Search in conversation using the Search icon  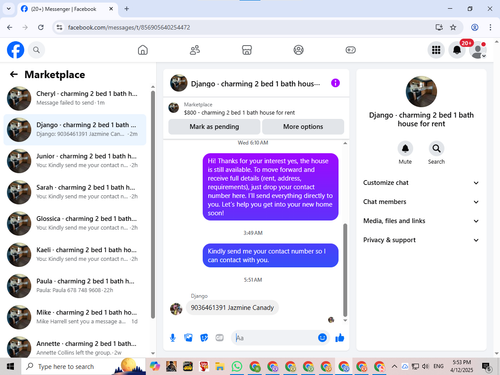[436, 149]
